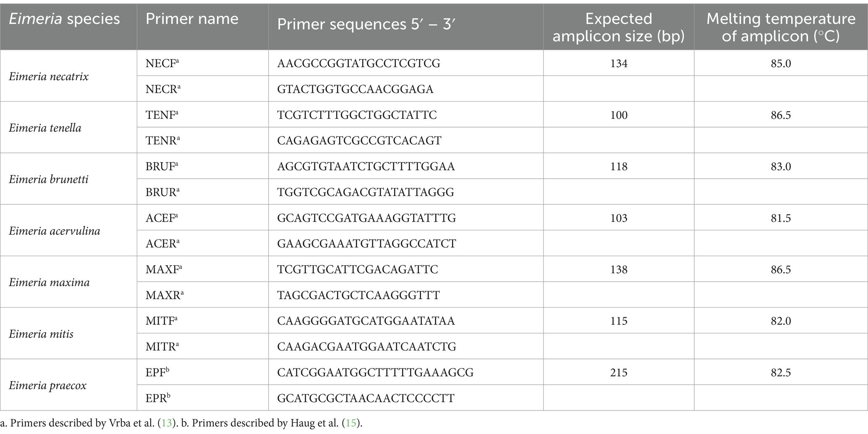Select the MAXF sequence TCGTTGCATTCGACAGATTC
The width and height of the screenshot is (868, 434).
(x=358, y=269)
